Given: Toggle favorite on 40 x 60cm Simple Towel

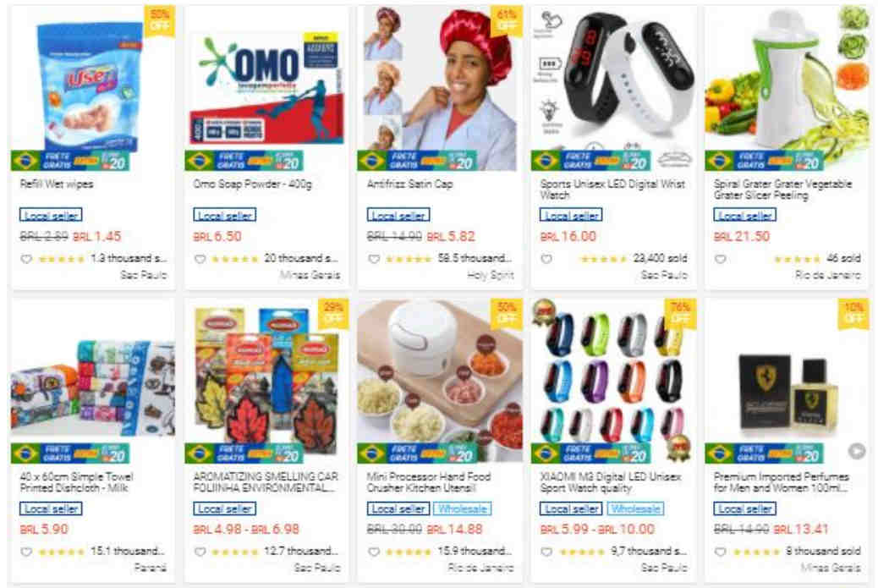Looking at the screenshot, I should click(25, 552).
